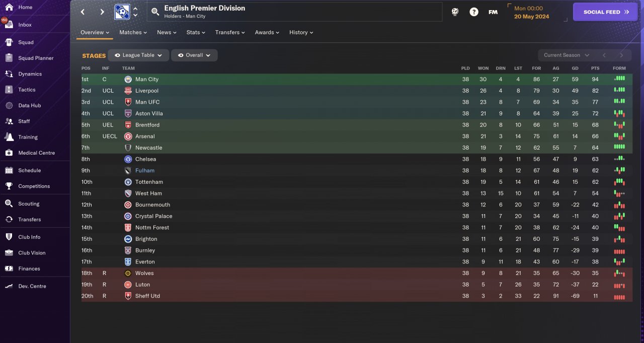This screenshot has width=644, height=343.
Task: Open the History tab
Action: [x=301, y=32]
